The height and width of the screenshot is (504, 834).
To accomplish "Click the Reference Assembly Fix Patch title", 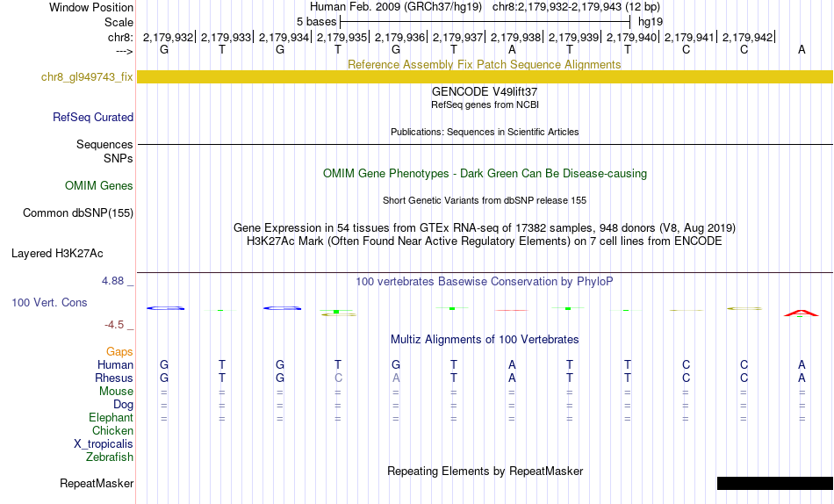I will coord(484,64).
